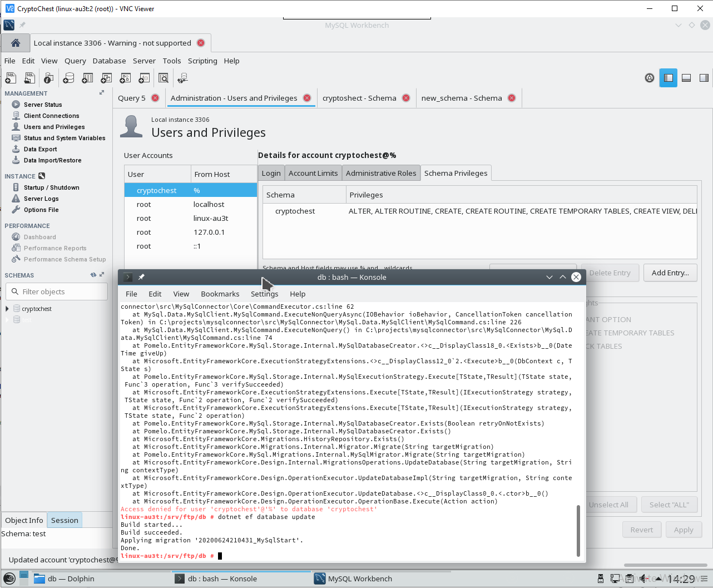
Task: Toggle the left sidebar panel visibility
Action: pyautogui.click(x=669, y=78)
